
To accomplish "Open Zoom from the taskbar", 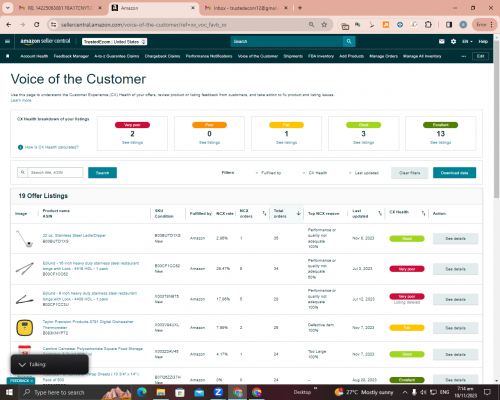I will point(218,392).
